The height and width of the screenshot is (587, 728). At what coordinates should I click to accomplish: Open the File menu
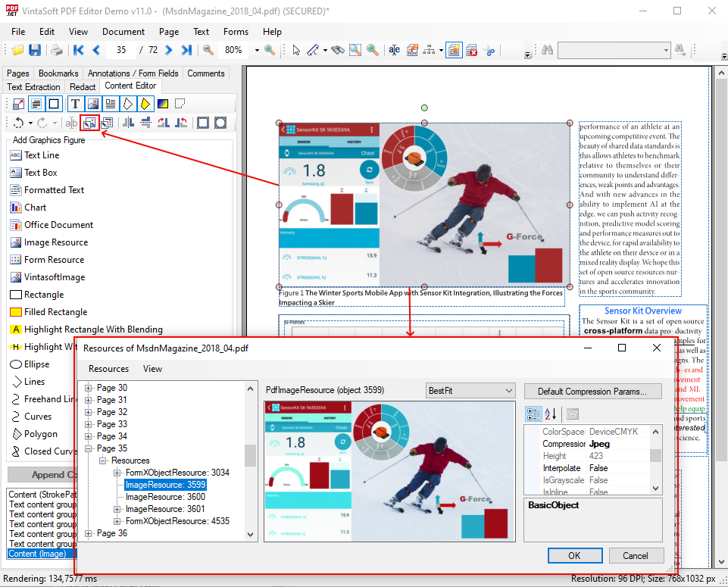18,32
